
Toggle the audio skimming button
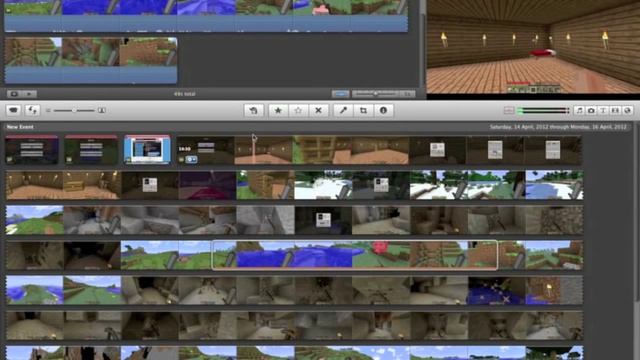[509, 110]
